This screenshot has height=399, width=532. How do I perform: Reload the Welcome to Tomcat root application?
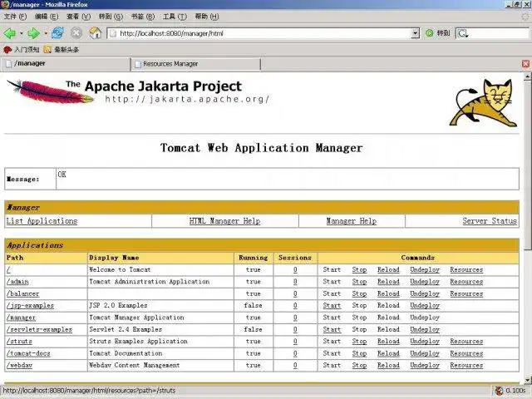tap(388, 269)
